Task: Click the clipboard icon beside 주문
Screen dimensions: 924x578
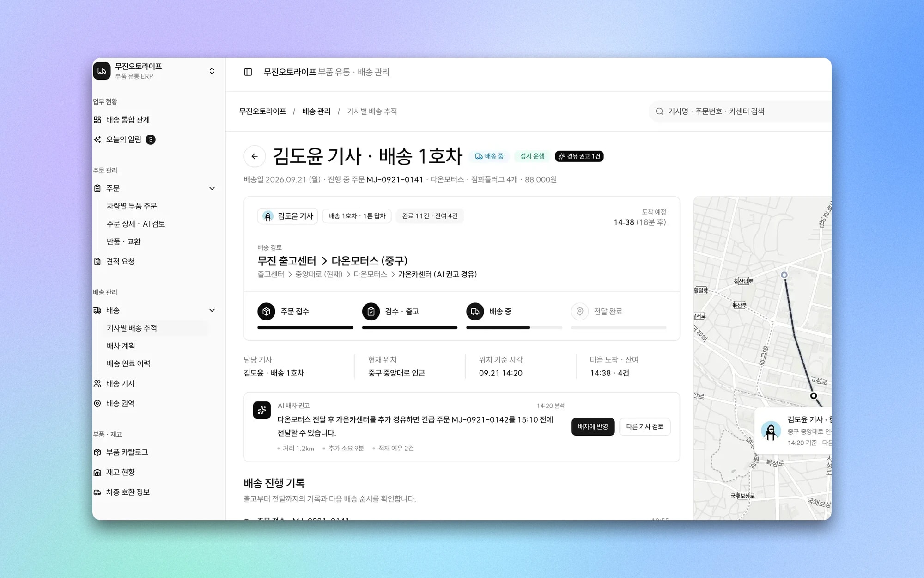Action: click(97, 189)
